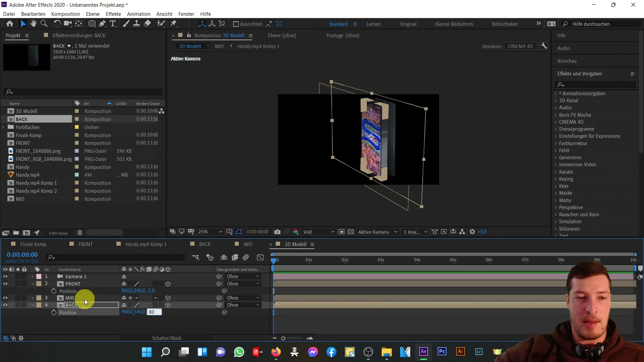The image size is (644, 362).
Task: Expand MID layer properties in timeline
Action: pyautogui.click(x=32, y=298)
